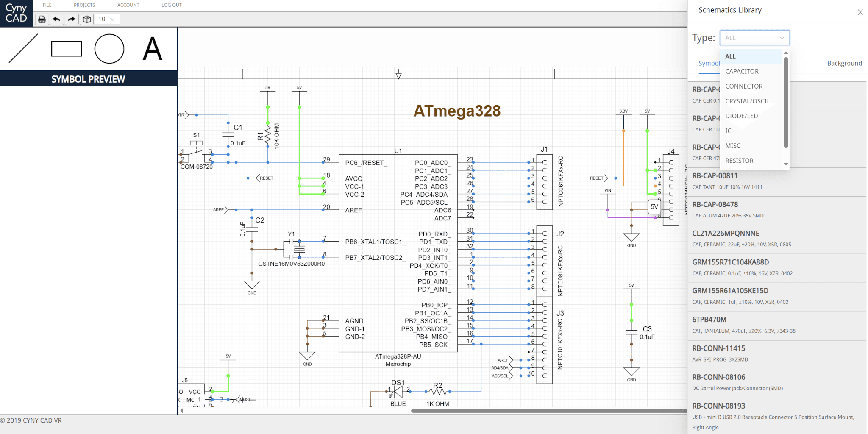Screen dimensions: 868x434
Task: Choose CRYSTAL/OSCIL... in the type list
Action: [x=751, y=101]
